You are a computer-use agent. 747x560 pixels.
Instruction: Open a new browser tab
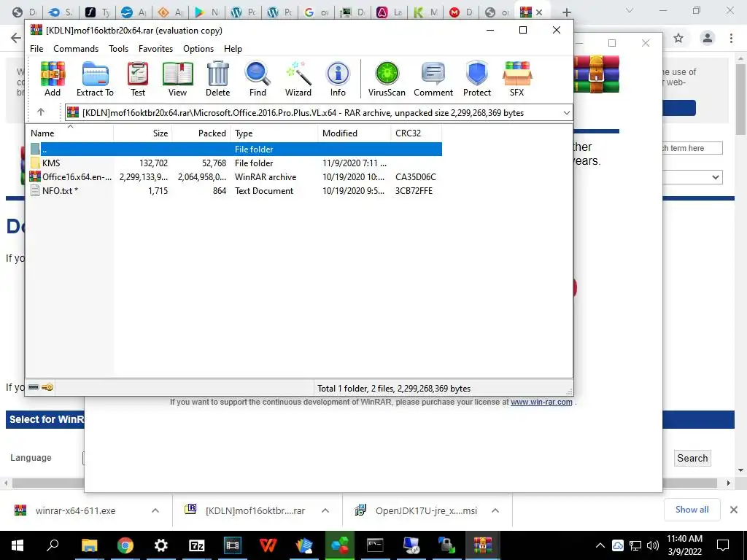coord(566,12)
